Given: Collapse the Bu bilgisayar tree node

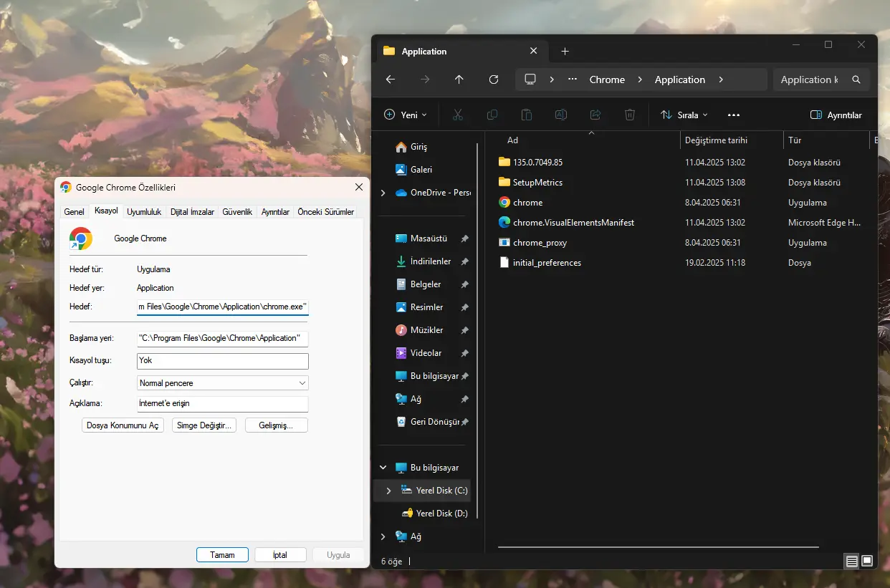Looking at the screenshot, I should coord(383,468).
